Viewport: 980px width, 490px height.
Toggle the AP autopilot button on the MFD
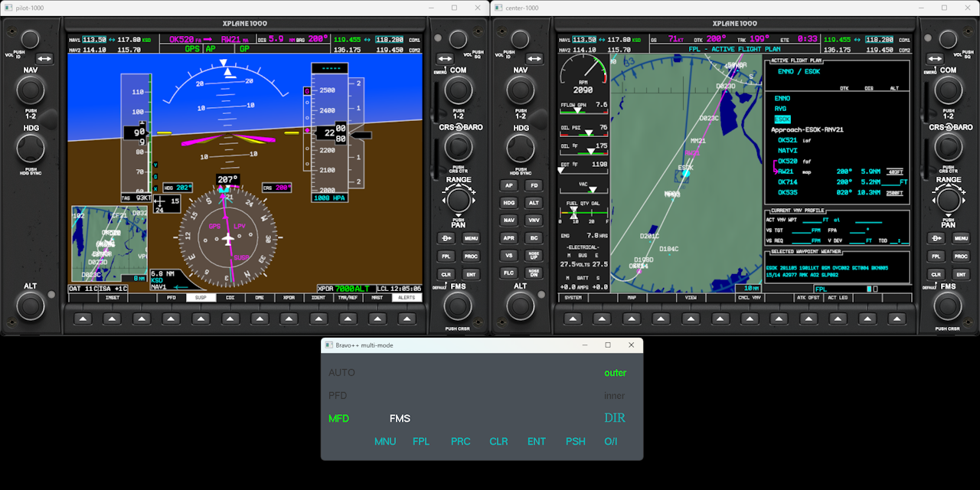509,185
